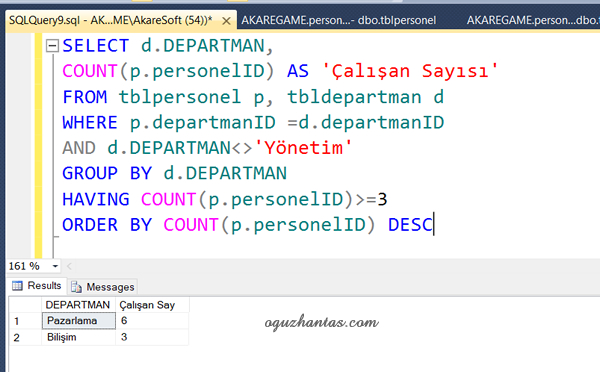
Task: Click the Results grid icon
Action: pyautogui.click(x=17, y=286)
